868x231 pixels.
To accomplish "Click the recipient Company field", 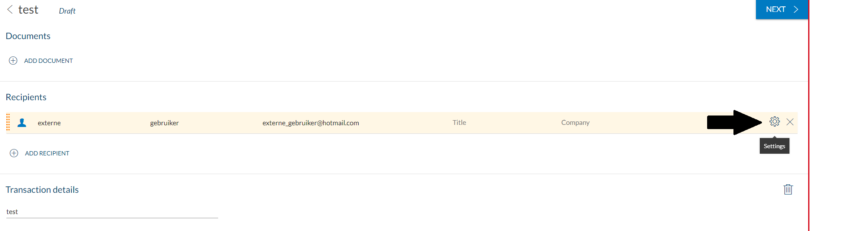I will [575, 123].
